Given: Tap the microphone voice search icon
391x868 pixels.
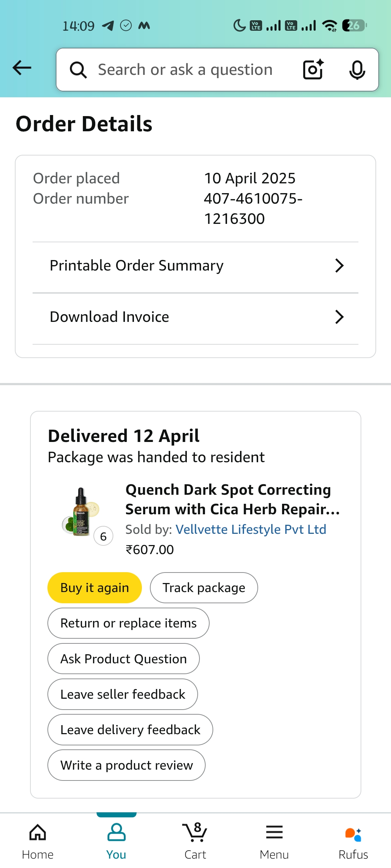Looking at the screenshot, I should coord(357,70).
